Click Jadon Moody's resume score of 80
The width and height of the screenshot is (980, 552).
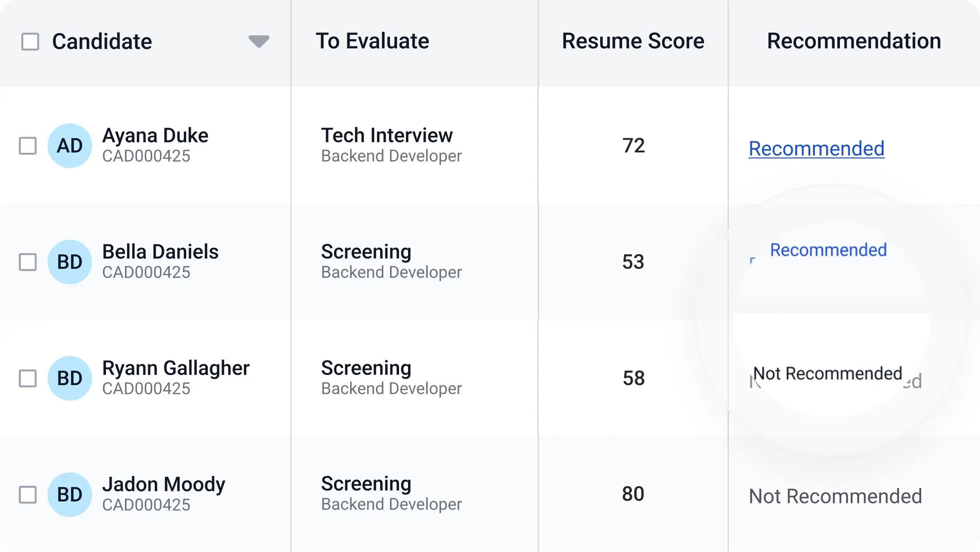(x=633, y=494)
